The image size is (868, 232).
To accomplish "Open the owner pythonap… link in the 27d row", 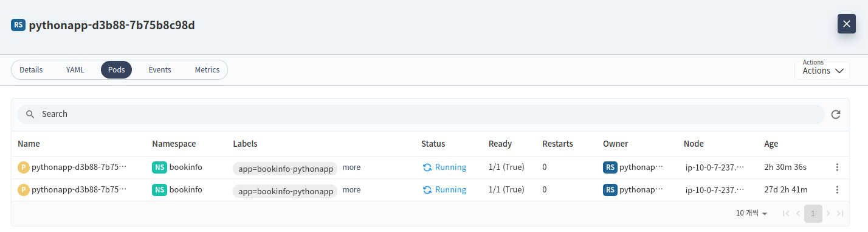I will (641, 190).
